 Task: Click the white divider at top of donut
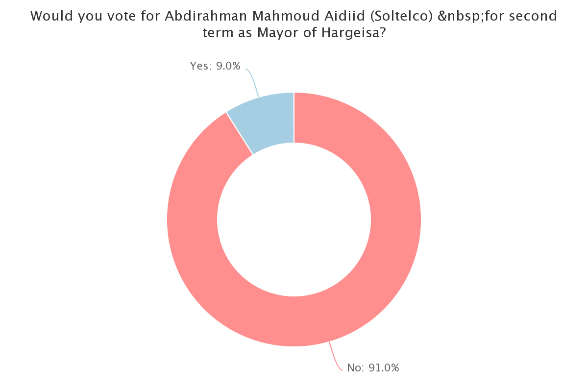point(294,118)
